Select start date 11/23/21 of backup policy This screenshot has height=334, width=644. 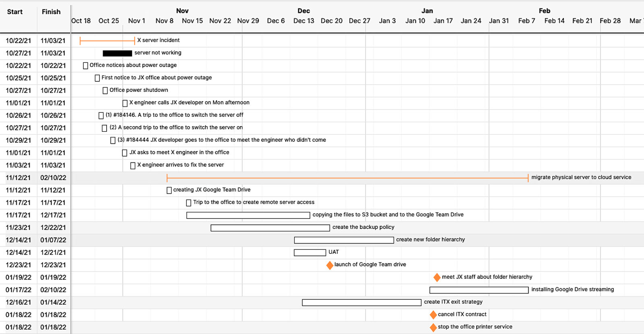coord(18,228)
